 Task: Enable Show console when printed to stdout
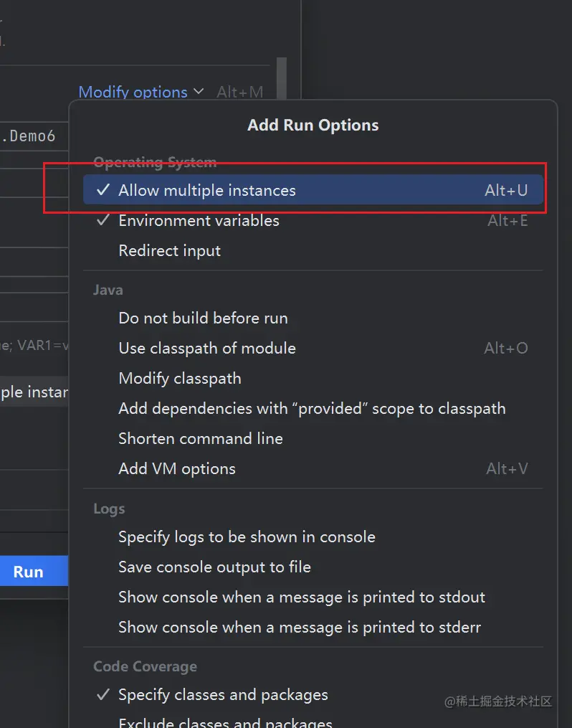tap(302, 597)
